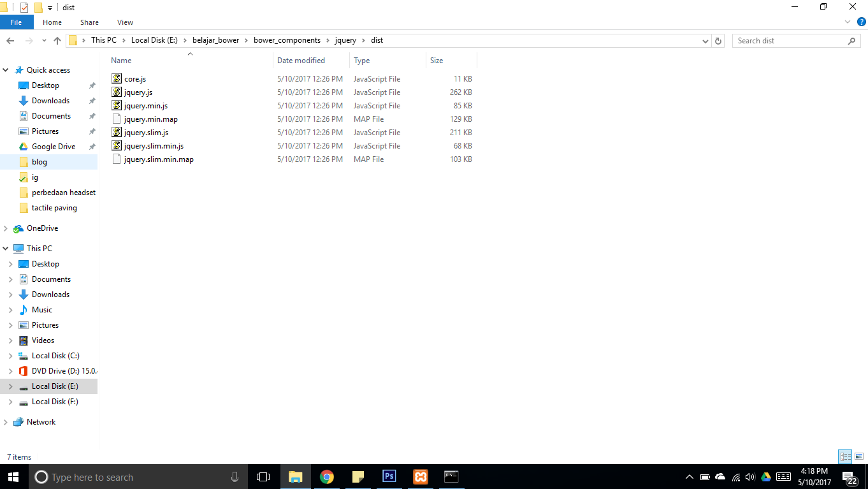Expand Local Disk (C:) in the tree
868x489 pixels.
(11, 356)
